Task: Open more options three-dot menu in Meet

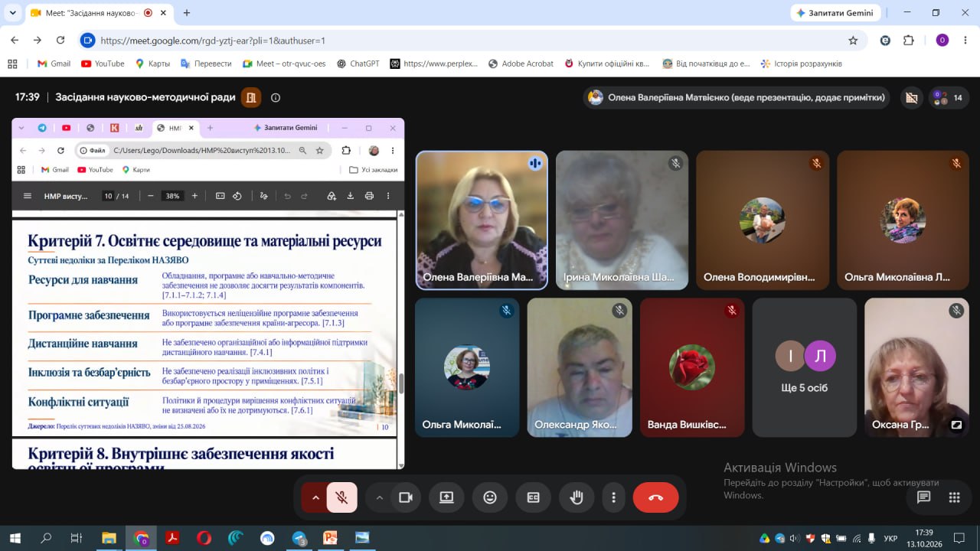Action: tap(613, 497)
